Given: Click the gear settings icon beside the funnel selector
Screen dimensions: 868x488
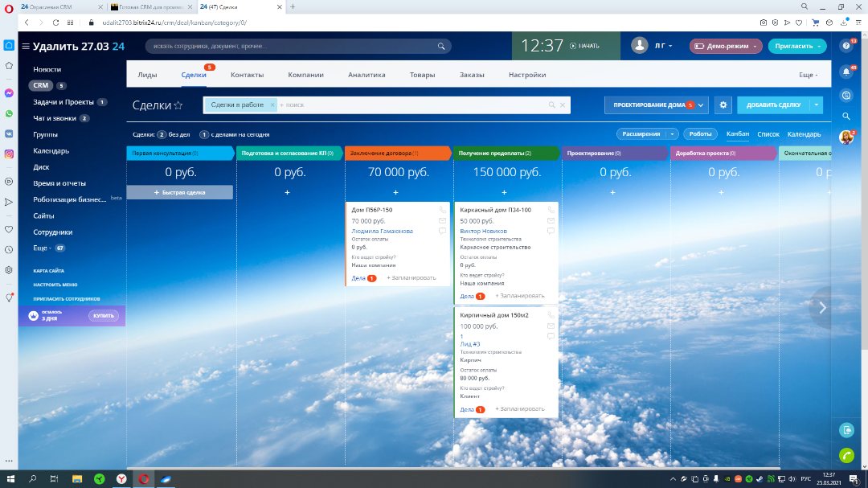Looking at the screenshot, I should pyautogui.click(x=723, y=105).
